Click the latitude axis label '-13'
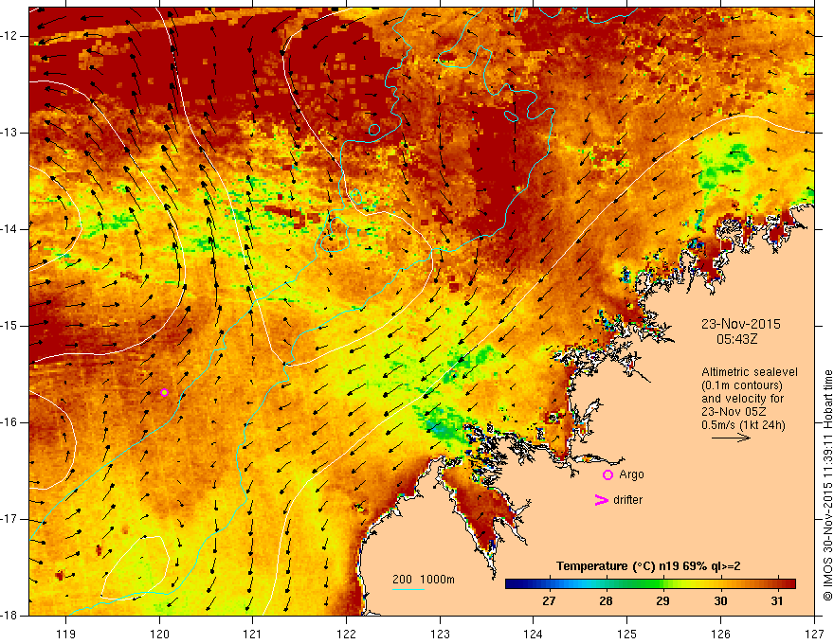Screen dimensions: 834x644 tap(9, 133)
